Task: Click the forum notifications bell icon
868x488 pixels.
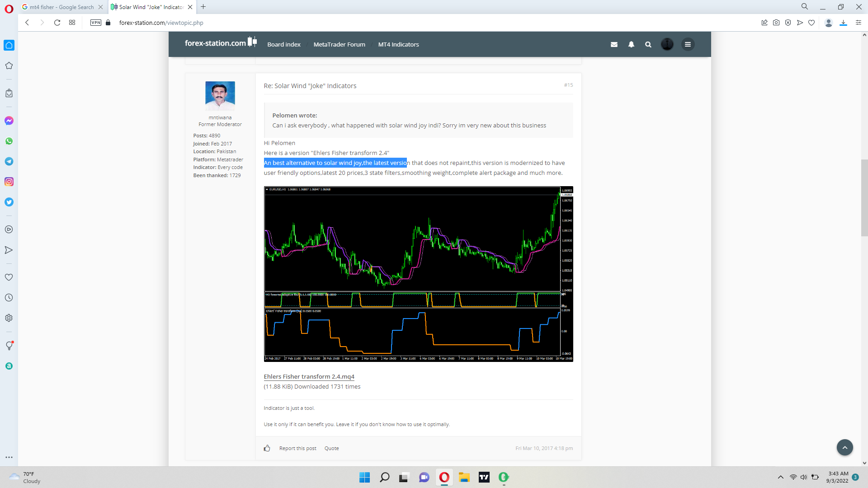Action: (x=631, y=44)
